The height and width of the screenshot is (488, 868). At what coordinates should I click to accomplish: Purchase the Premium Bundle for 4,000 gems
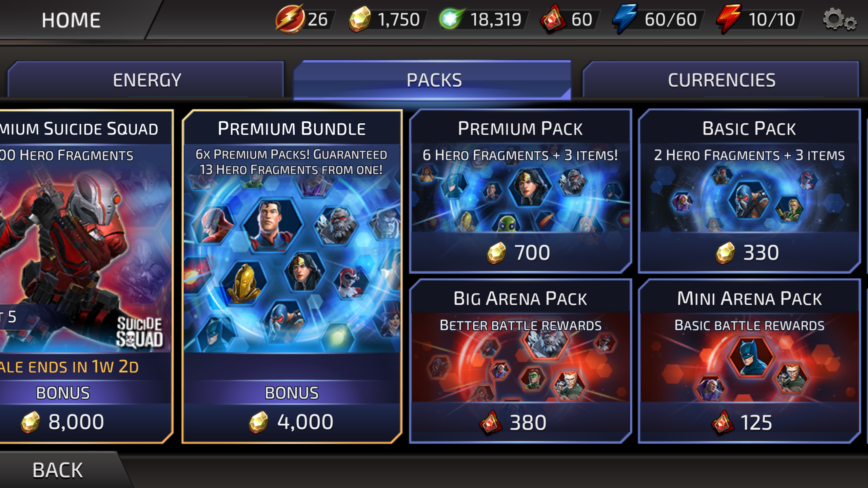(292, 277)
